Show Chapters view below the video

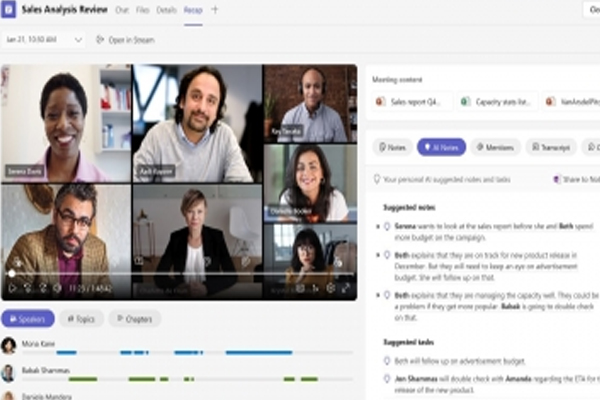tap(134, 319)
